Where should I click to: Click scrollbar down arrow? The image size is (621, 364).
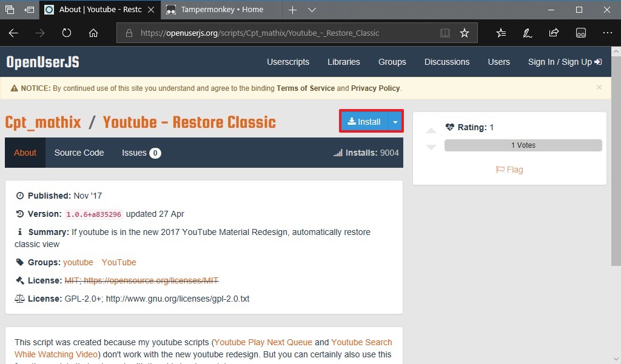[x=616, y=359]
